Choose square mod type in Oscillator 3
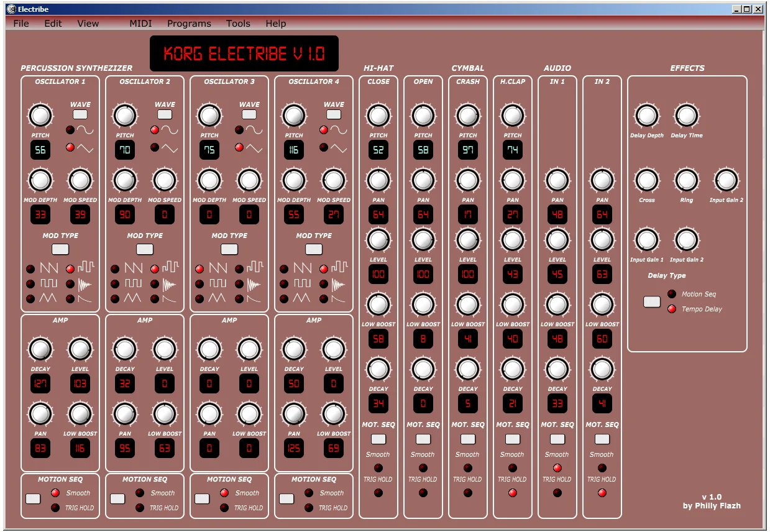This screenshot has height=532, width=770. [218, 283]
